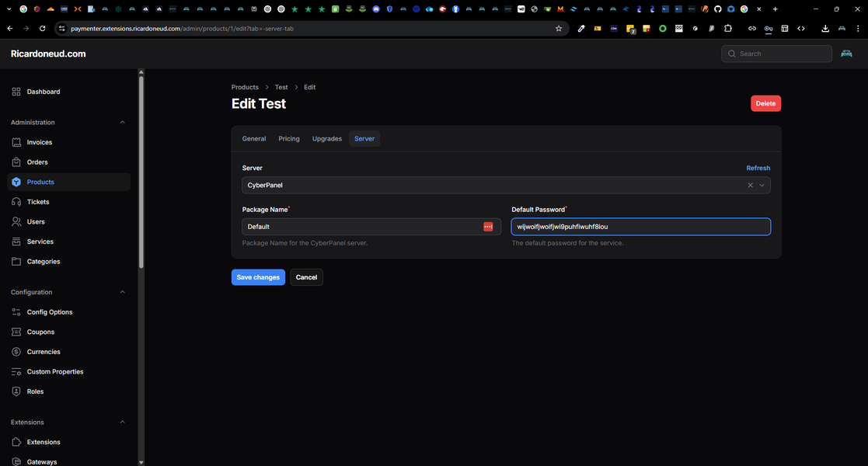868x466 pixels.
Task: Click the Search box in the header
Action: point(776,54)
